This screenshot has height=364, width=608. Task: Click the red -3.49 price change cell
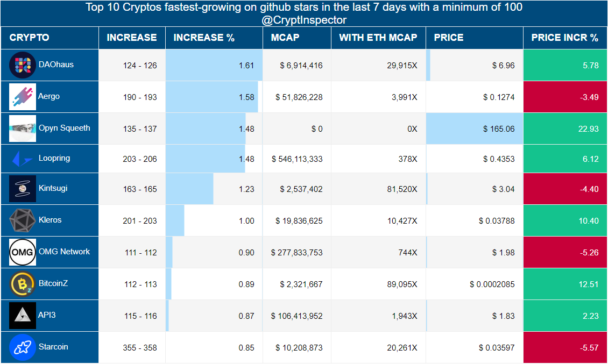tap(565, 97)
